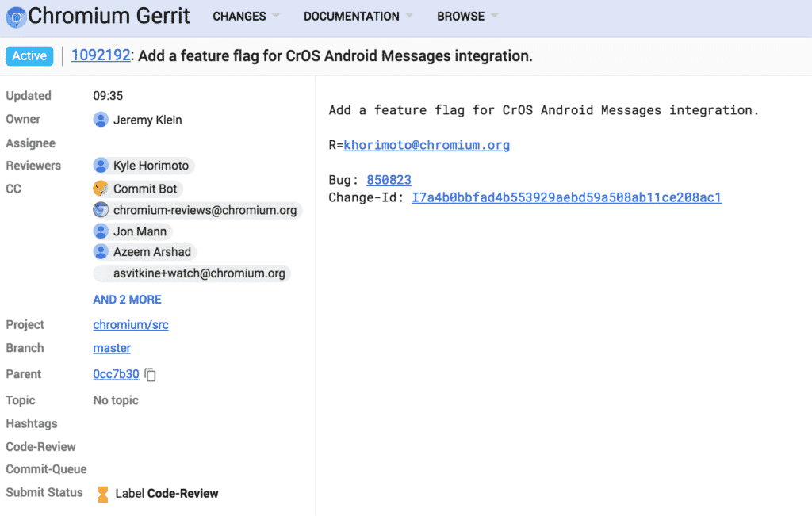The height and width of the screenshot is (516, 812).
Task: Open bug 850823 from the commit message
Action: pos(389,180)
